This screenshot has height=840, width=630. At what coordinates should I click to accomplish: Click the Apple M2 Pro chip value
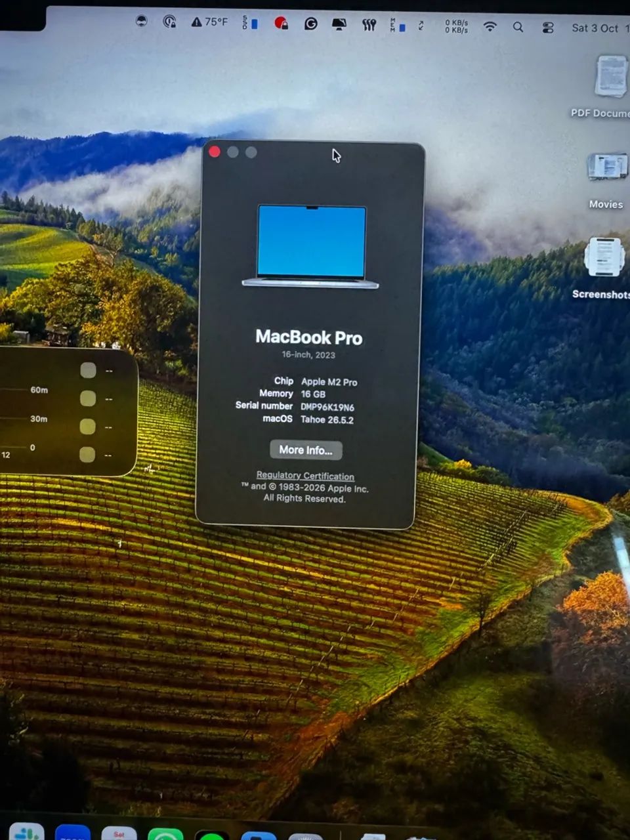[x=329, y=381]
